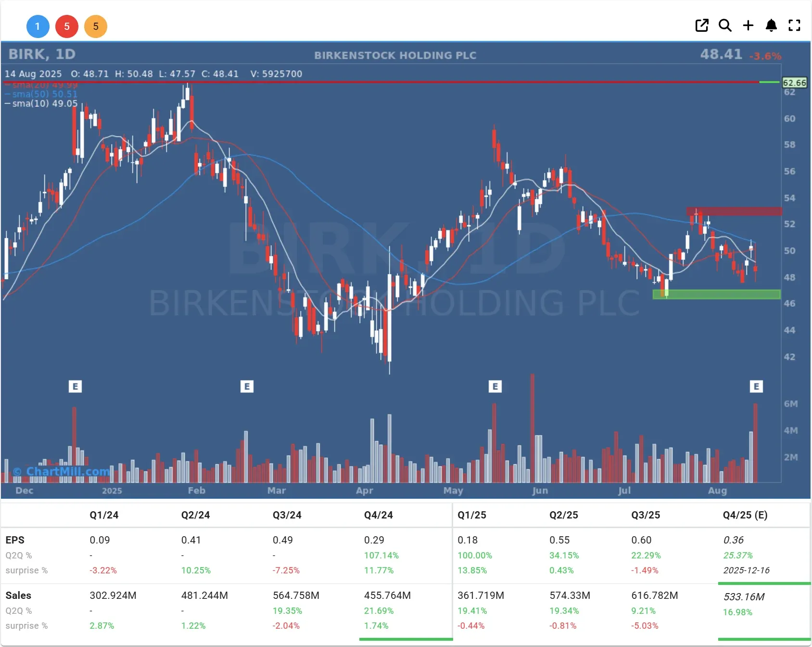This screenshot has height=647, width=812.
Task: Click Q1/24 sales 302.924M
Action: pyautogui.click(x=113, y=595)
